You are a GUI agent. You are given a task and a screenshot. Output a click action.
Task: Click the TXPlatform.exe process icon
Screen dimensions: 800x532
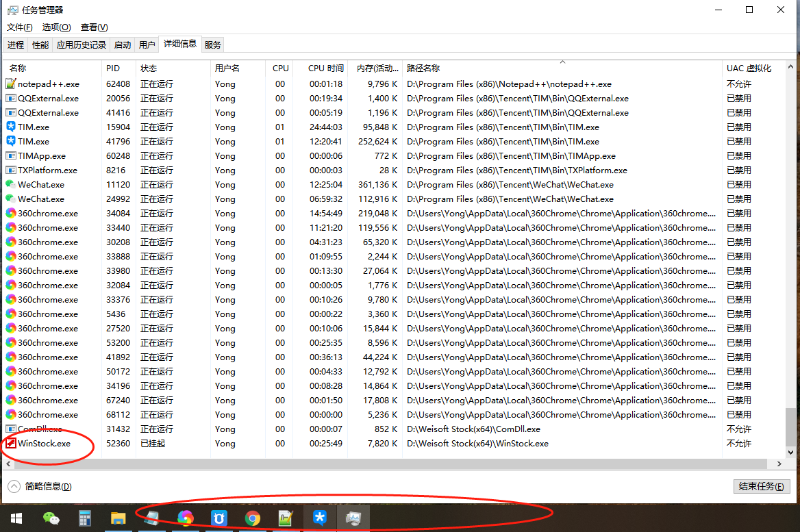click(11, 170)
